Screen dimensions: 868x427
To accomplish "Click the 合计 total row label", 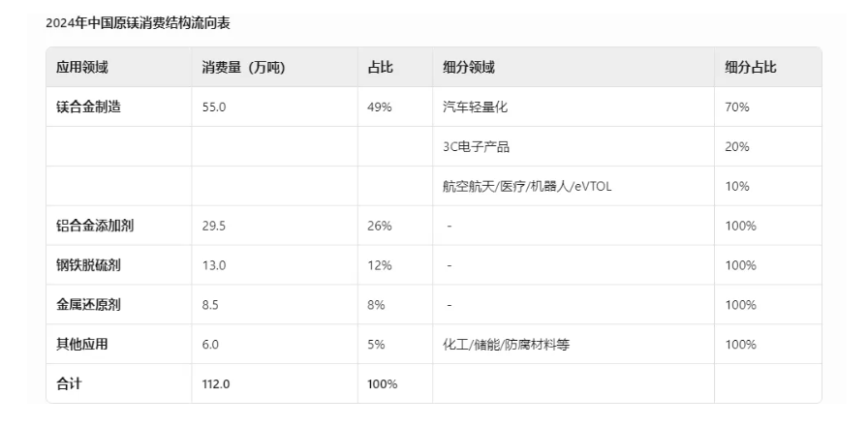I will (x=69, y=384).
